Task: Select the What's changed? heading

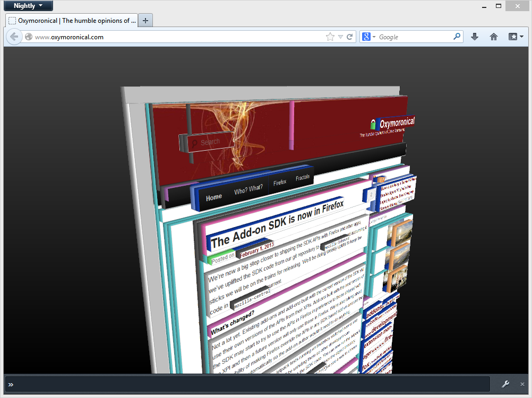Action: [233, 323]
